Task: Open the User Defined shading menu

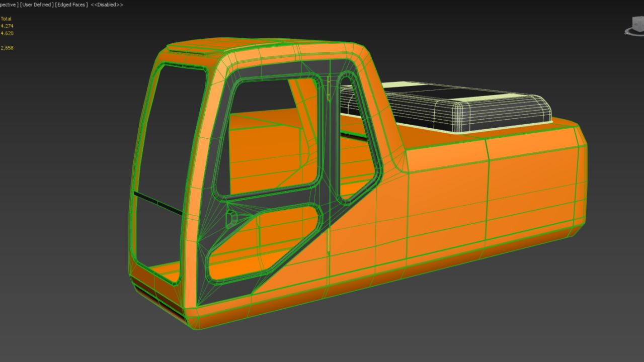Action: 35,5
